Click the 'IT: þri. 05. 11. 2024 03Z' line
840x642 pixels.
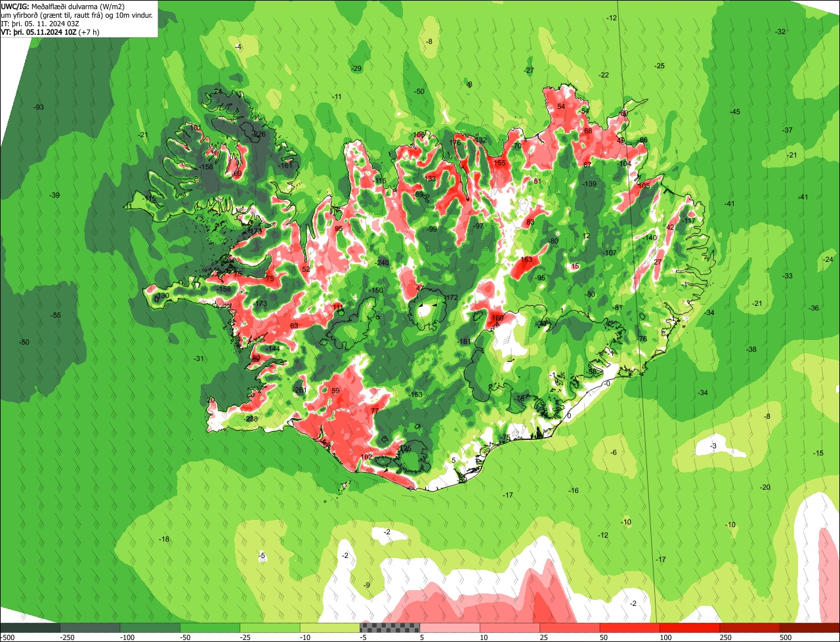click(x=41, y=24)
